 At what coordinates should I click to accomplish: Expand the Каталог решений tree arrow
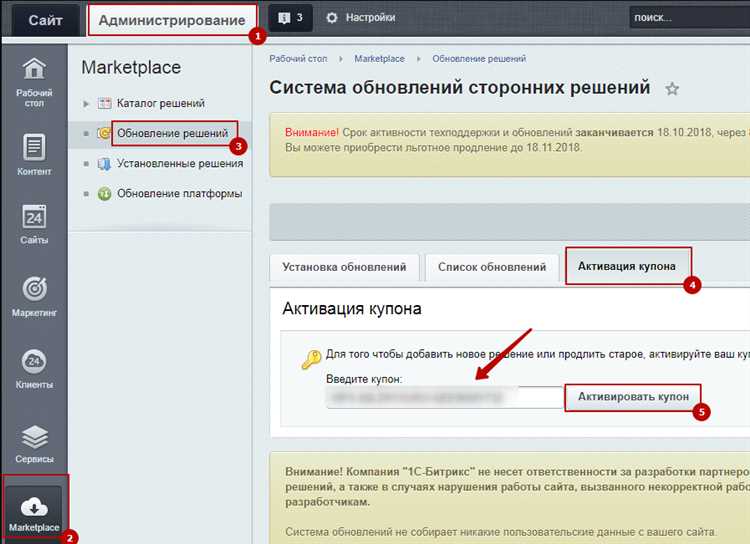(86, 103)
